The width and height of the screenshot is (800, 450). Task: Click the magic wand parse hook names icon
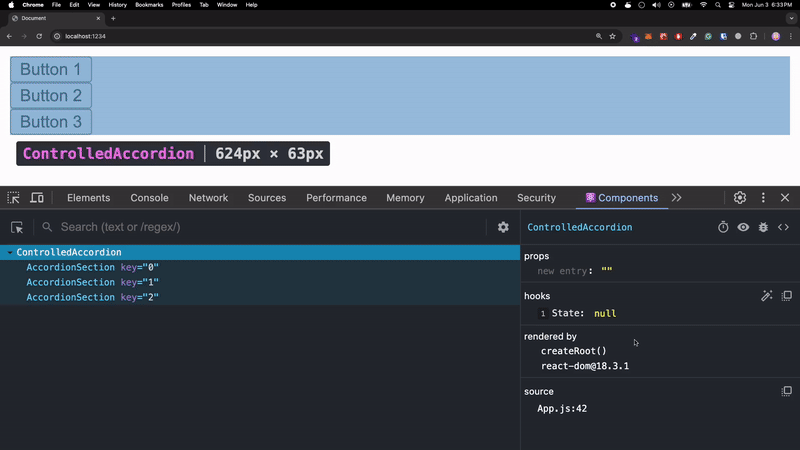click(x=766, y=296)
